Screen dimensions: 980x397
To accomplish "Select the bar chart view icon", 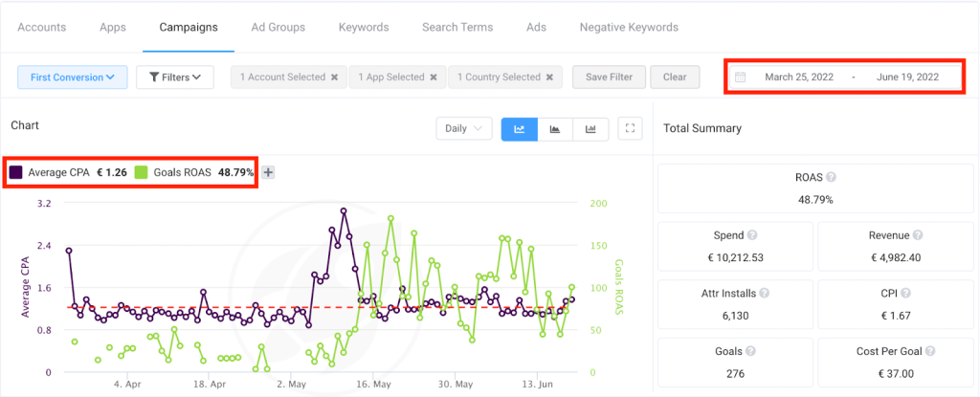I will (x=590, y=129).
